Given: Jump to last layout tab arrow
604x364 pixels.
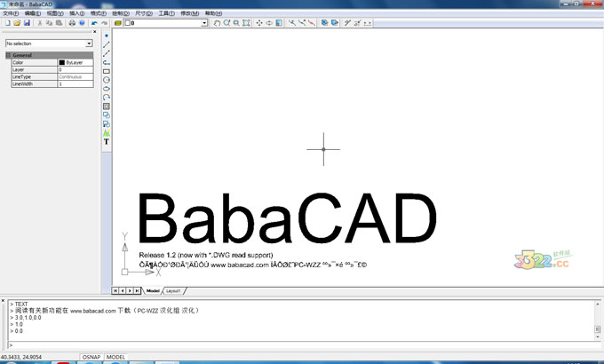Looking at the screenshot, I should coord(137,291).
